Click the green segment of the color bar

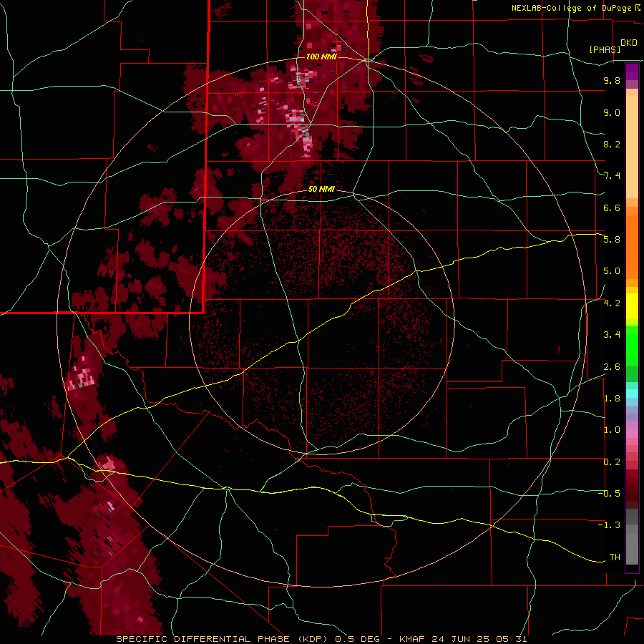pos(632,345)
